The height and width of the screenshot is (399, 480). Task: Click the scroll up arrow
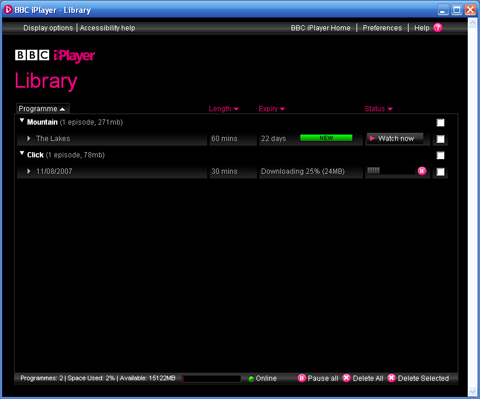(472, 23)
